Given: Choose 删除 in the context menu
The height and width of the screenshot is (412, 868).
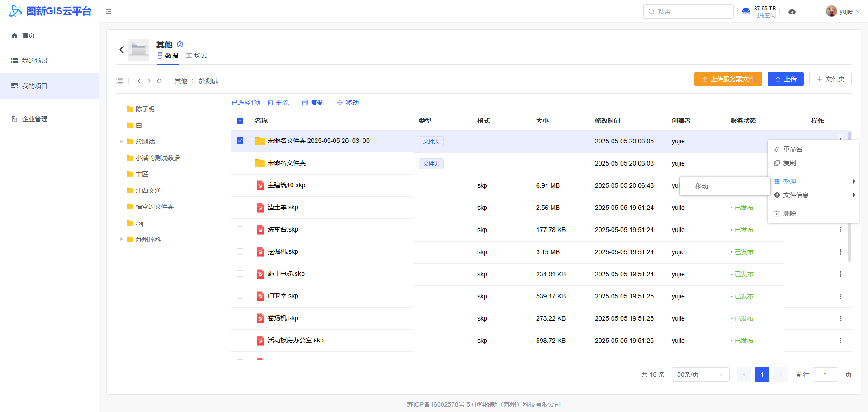Looking at the screenshot, I should (813, 213).
